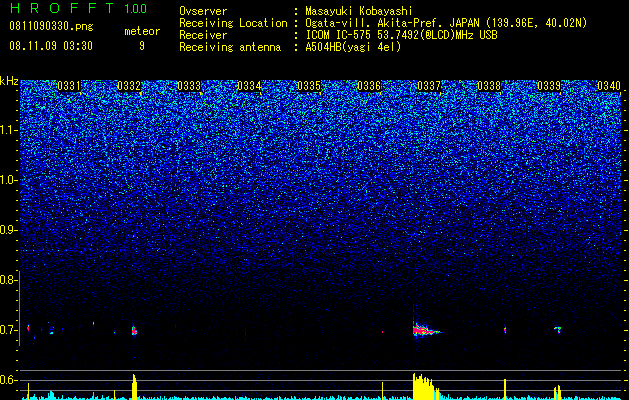Click the yellow intensity spike below 0332
The height and width of the screenshot is (400, 629).
coord(135,387)
